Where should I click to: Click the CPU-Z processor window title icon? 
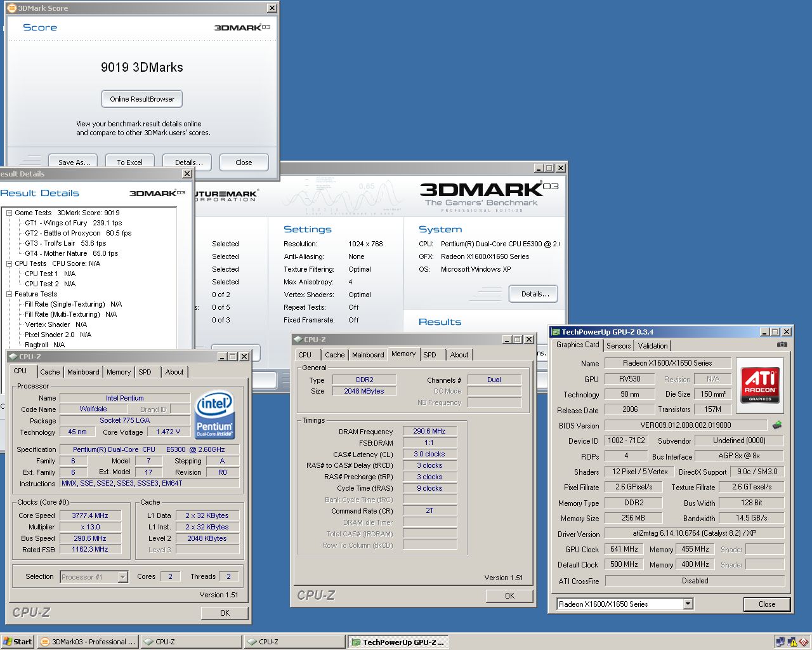pyautogui.click(x=13, y=356)
